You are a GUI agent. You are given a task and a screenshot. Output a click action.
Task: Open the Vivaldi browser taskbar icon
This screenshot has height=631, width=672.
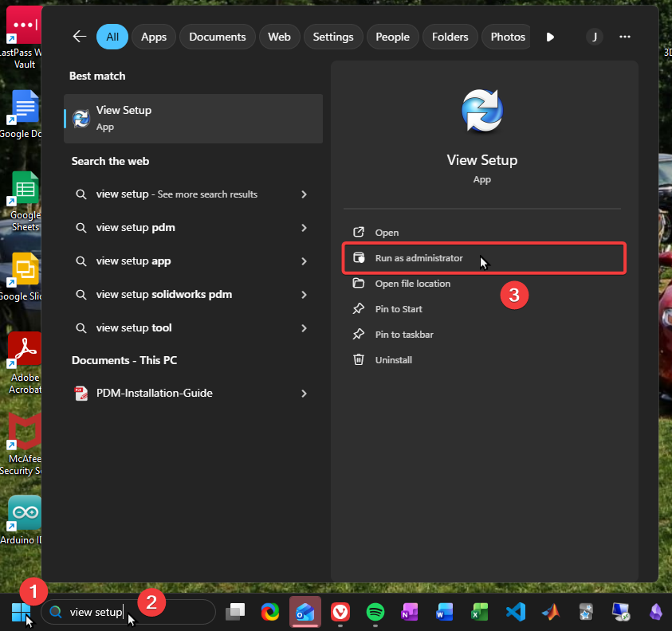coord(340,612)
